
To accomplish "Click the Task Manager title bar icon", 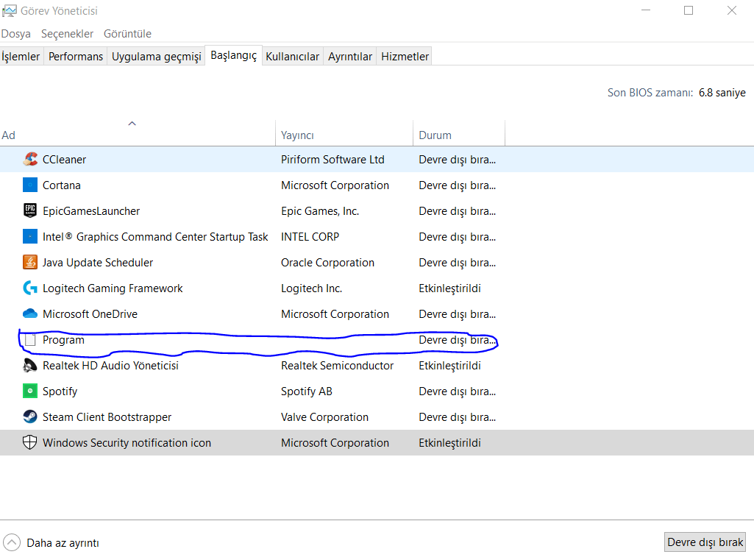I will tap(10, 10).
